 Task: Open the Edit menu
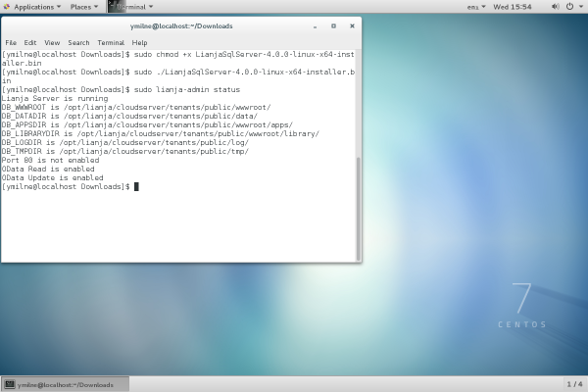(30, 43)
